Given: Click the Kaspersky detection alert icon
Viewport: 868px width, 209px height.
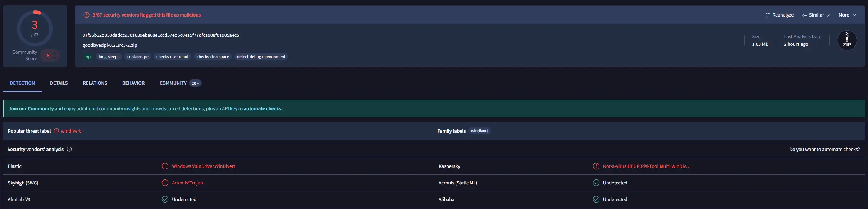Looking at the screenshot, I should [596, 166].
